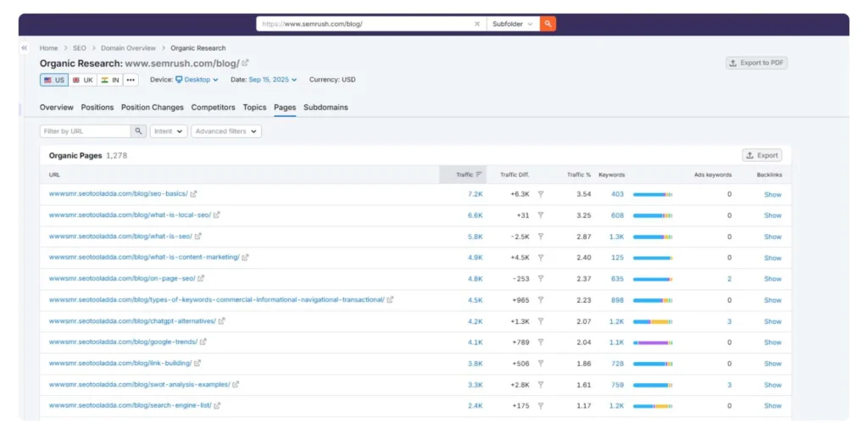Switch to the Topics tab
Screen dimensions: 868x434
[x=254, y=108]
